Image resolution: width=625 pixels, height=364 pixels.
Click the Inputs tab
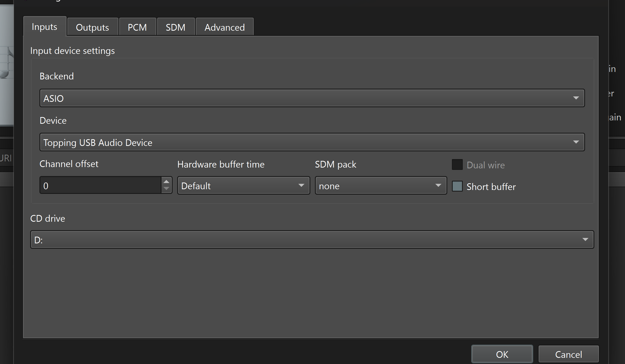(45, 26)
